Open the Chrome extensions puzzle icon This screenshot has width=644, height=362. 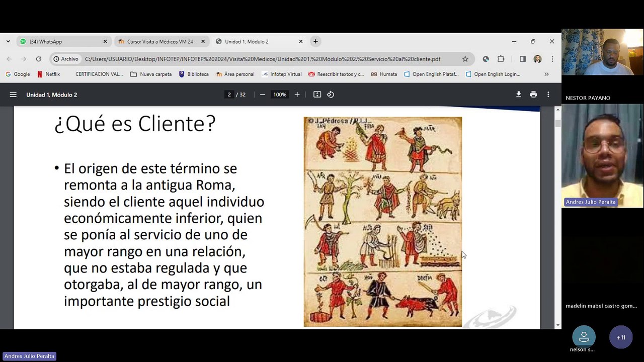pos(501,59)
